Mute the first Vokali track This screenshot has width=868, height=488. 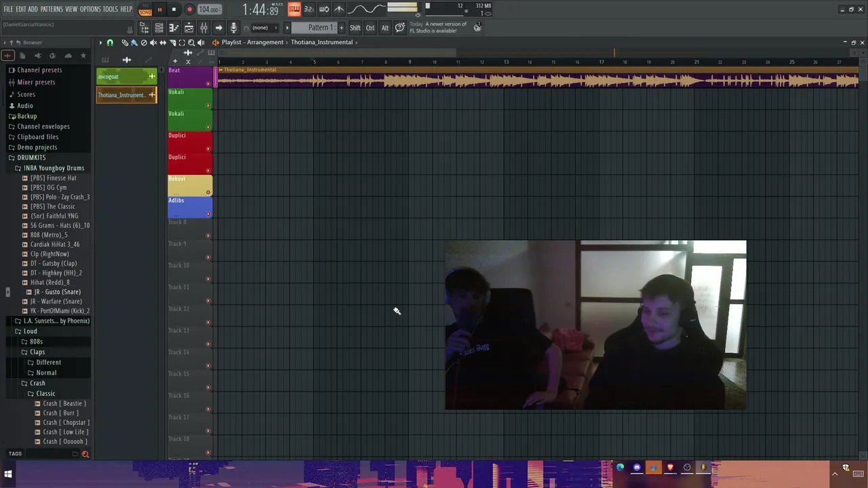point(208,105)
